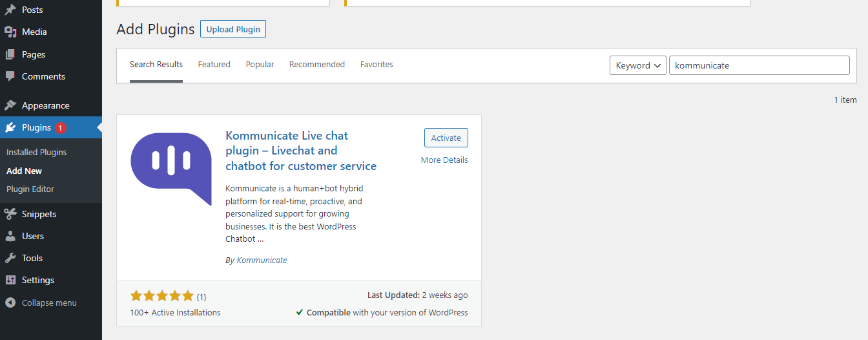Open the Keyword search type dropdown
The width and height of the screenshot is (868, 340).
click(637, 65)
